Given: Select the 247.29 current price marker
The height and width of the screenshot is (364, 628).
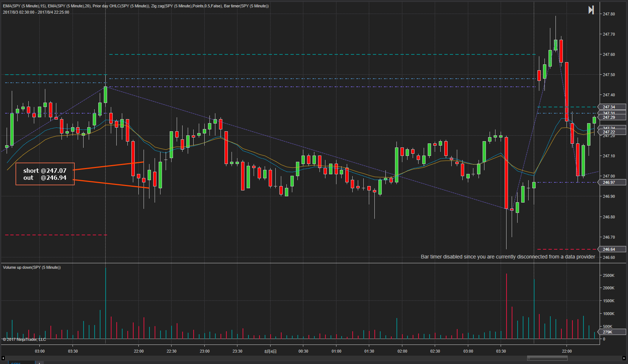Looking at the screenshot, I should click(612, 117).
